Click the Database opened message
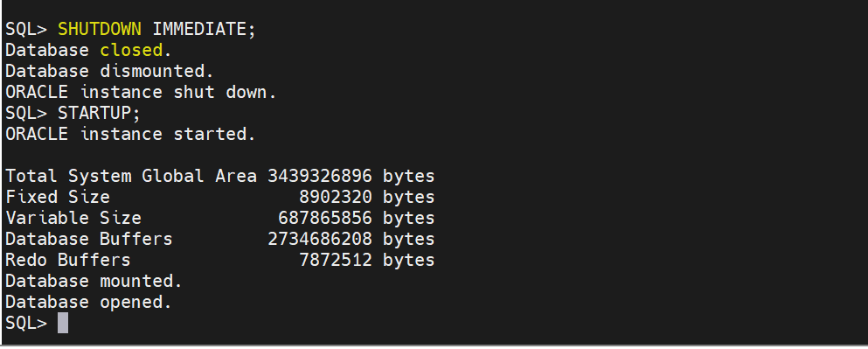 tap(88, 303)
